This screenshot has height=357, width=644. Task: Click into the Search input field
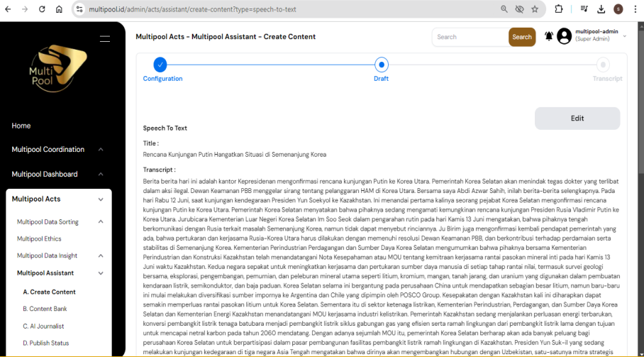pos(470,37)
